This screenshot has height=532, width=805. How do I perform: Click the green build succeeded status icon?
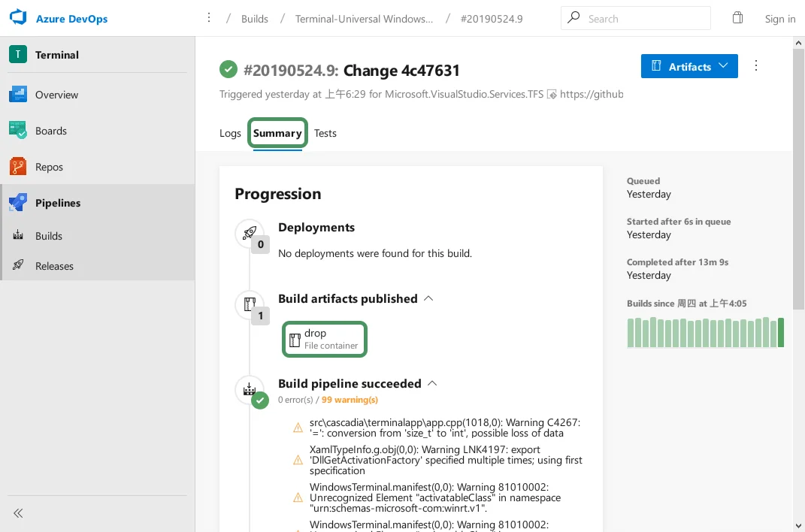(x=228, y=69)
